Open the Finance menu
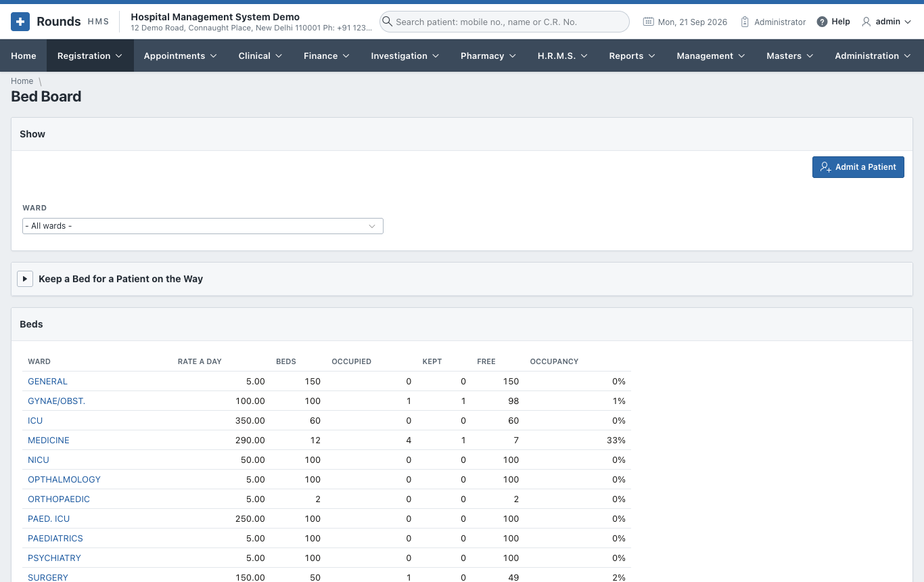 (x=327, y=55)
